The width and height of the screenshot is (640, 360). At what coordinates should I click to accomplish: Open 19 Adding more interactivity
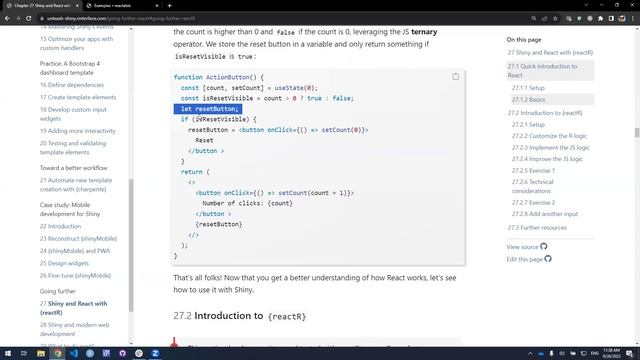pyautogui.click(x=78, y=131)
